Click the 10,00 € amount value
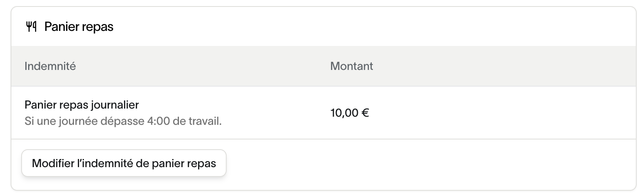This screenshot has width=644, height=196. pyautogui.click(x=349, y=113)
